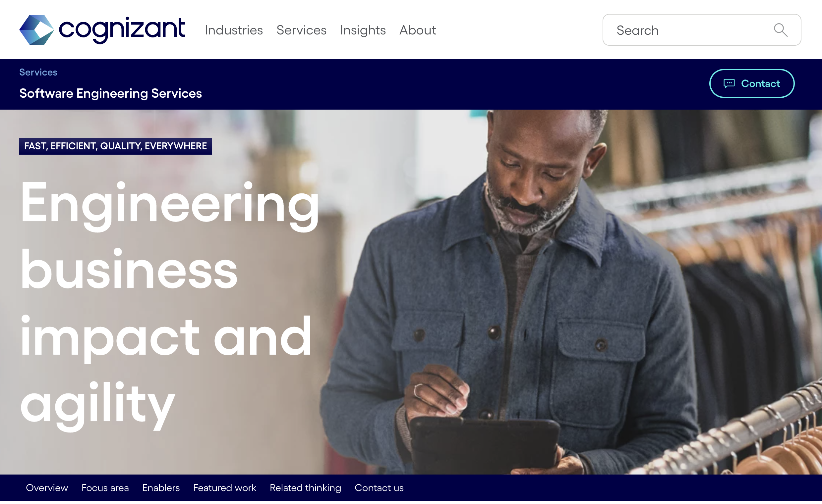Click the Cognizant wordmark text
This screenshot has width=822, height=504.
click(x=122, y=30)
